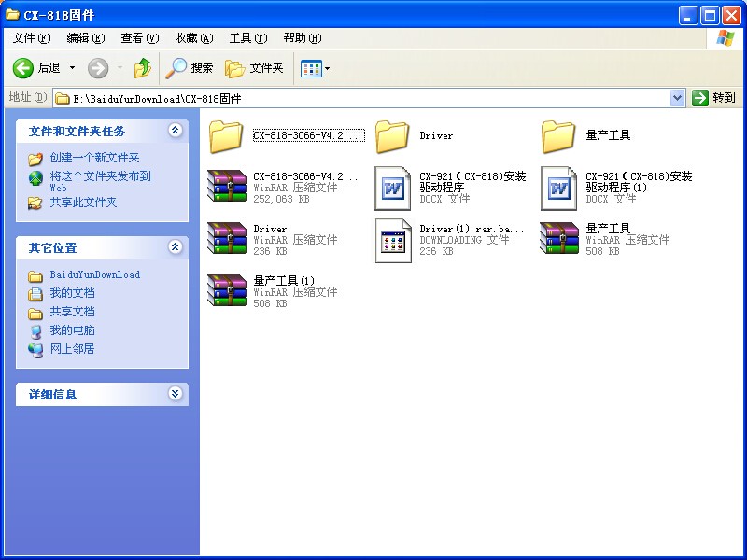Image resolution: width=747 pixels, height=560 pixels.
Task: Toggle the Folders (文件夹) pane button
Action: [254, 68]
